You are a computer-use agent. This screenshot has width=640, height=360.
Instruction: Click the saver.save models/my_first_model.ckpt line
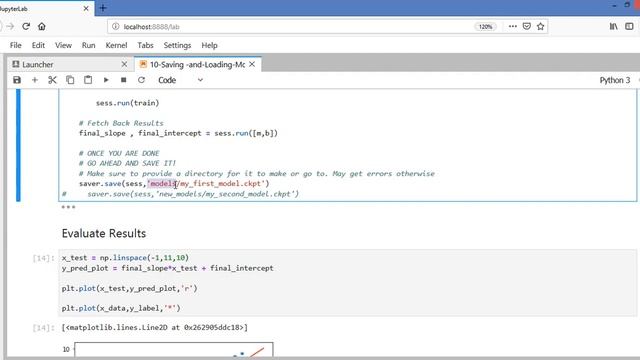tap(174, 184)
